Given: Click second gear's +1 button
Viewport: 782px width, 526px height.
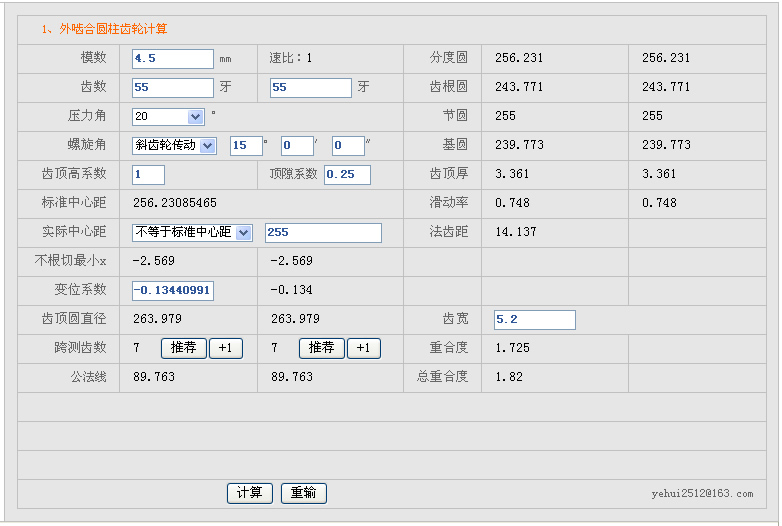Looking at the screenshot, I should click(364, 348).
